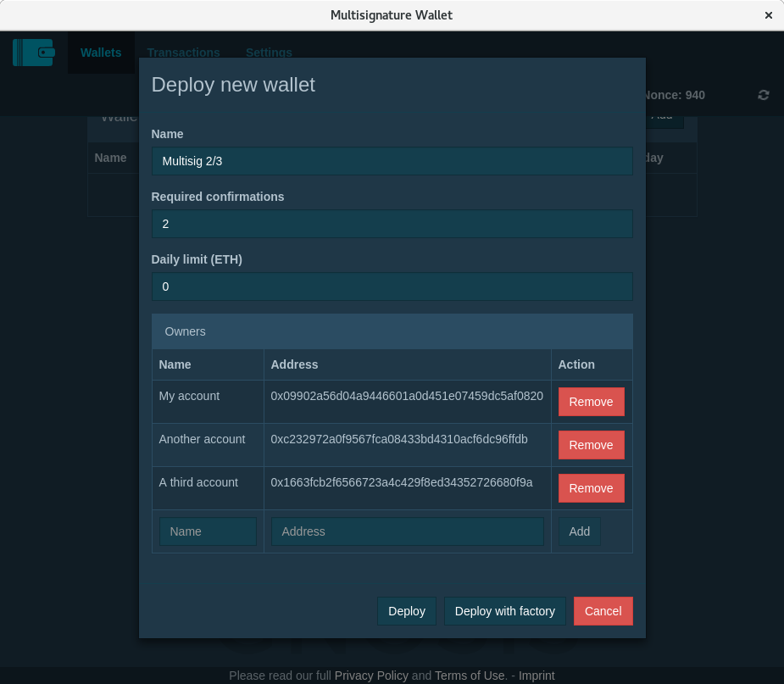Focus the Required confirmations field
This screenshot has height=684, width=784.
pyautogui.click(x=392, y=224)
